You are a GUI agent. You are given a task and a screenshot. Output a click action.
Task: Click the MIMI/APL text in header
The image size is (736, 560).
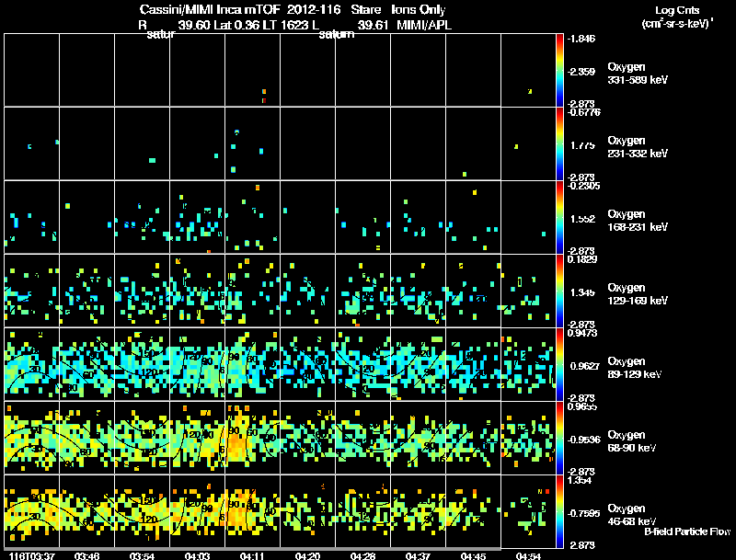(x=424, y=26)
